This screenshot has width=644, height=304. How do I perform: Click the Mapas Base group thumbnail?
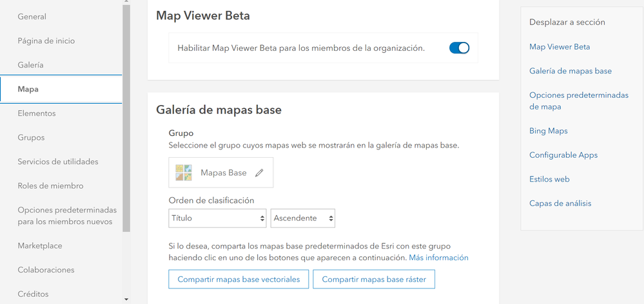[184, 173]
